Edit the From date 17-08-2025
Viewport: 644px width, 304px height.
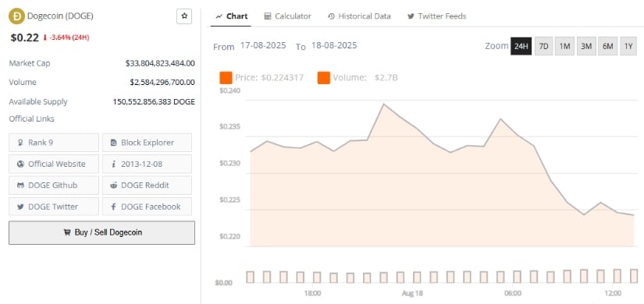coord(263,45)
